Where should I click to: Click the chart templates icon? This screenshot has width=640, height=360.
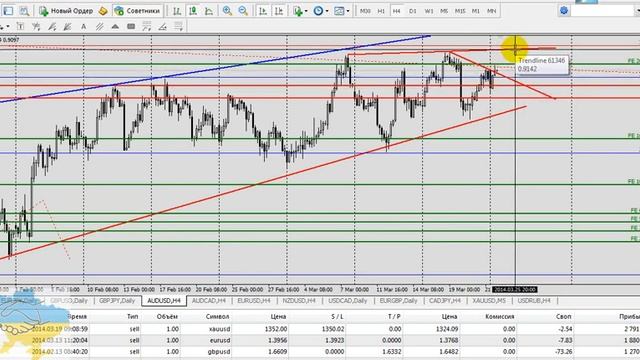tap(339, 11)
